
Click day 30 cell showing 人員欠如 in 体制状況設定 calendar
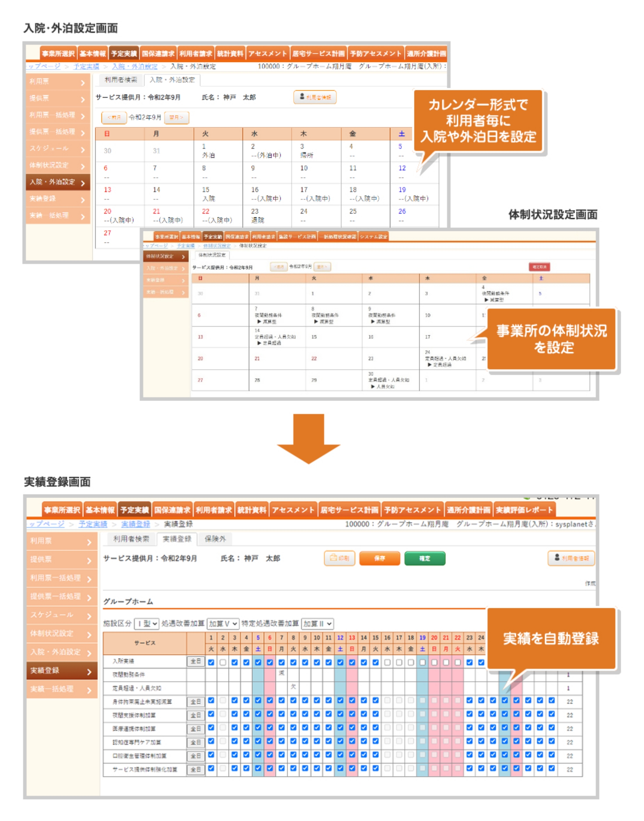tap(391, 380)
